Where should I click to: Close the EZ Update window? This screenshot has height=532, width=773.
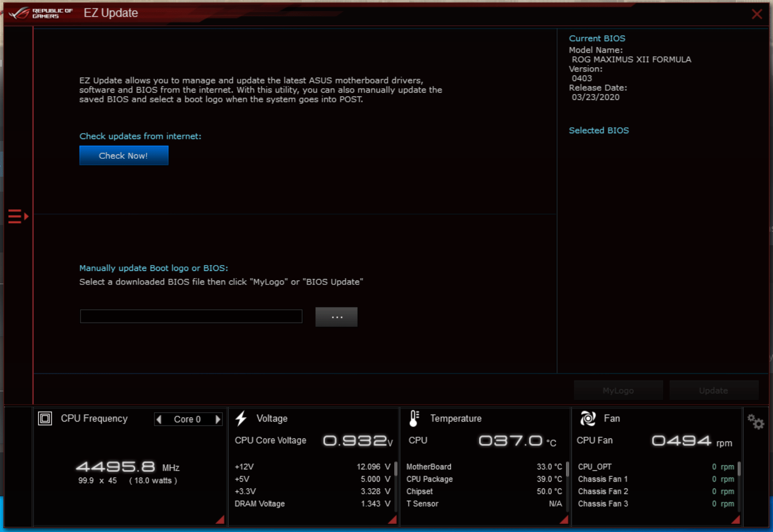(757, 14)
